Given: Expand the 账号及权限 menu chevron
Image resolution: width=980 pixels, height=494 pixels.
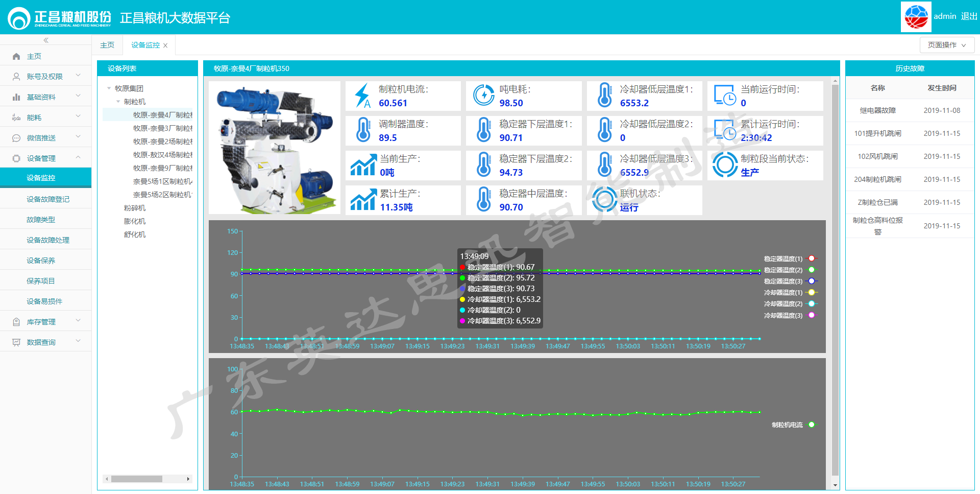Looking at the screenshot, I should click(x=78, y=76).
